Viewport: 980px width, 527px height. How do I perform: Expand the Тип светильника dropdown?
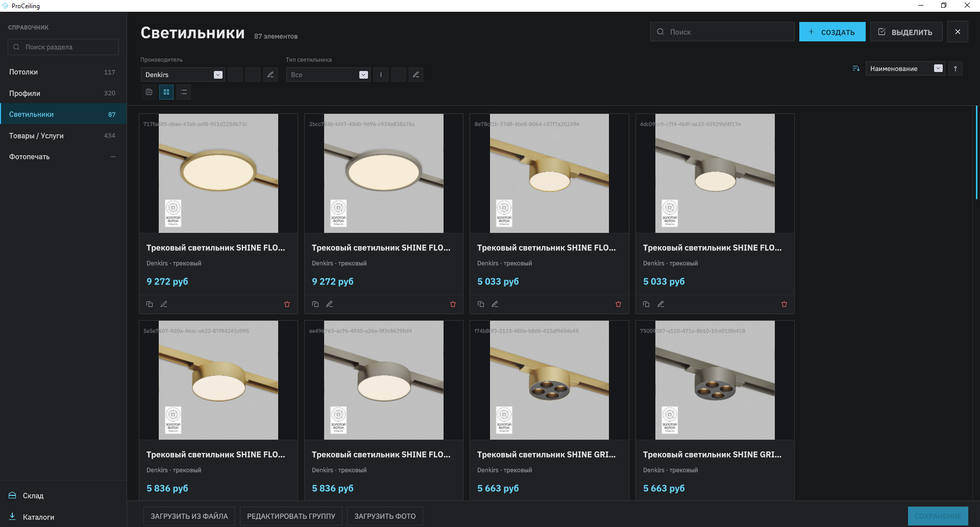[328, 75]
